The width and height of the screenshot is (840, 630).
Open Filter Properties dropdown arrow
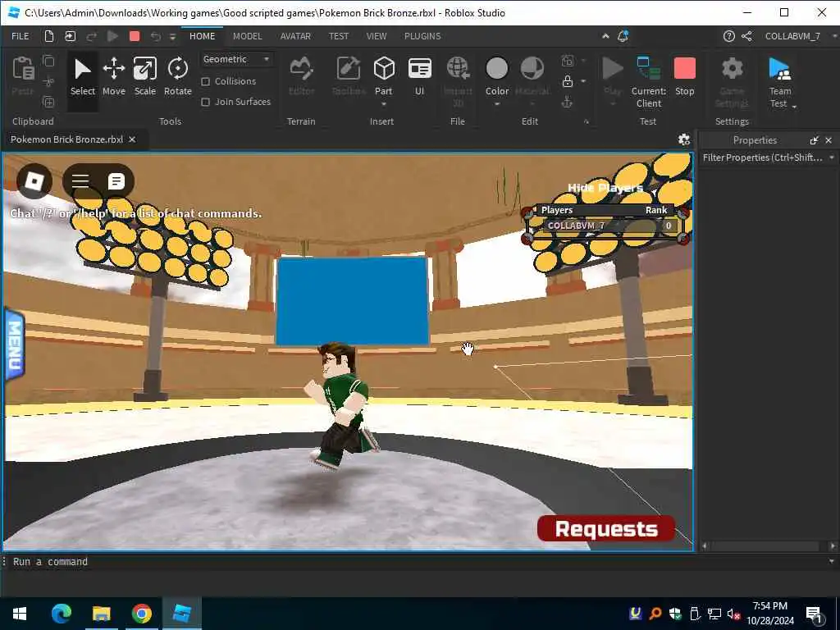click(832, 157)
